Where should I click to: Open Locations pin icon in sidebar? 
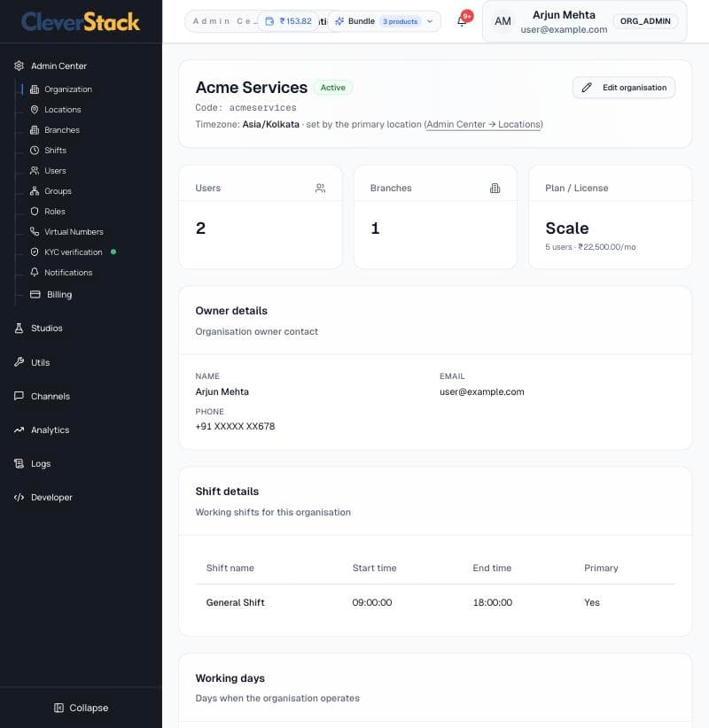pyautogui.click(x=35, y=110)
